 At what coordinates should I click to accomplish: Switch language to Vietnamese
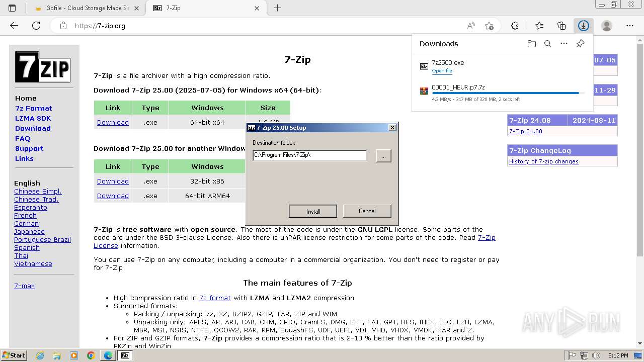click(33, 263)
